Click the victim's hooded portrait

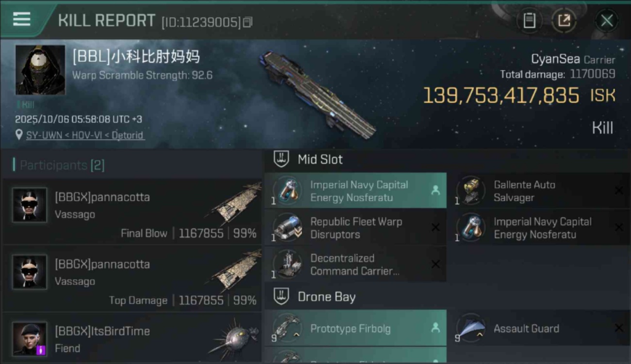click(x=40, y=70)
